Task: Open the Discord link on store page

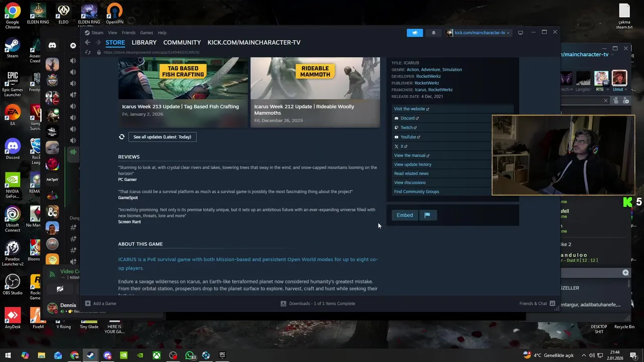Action: pyautogui.click(x=407, y=118)
